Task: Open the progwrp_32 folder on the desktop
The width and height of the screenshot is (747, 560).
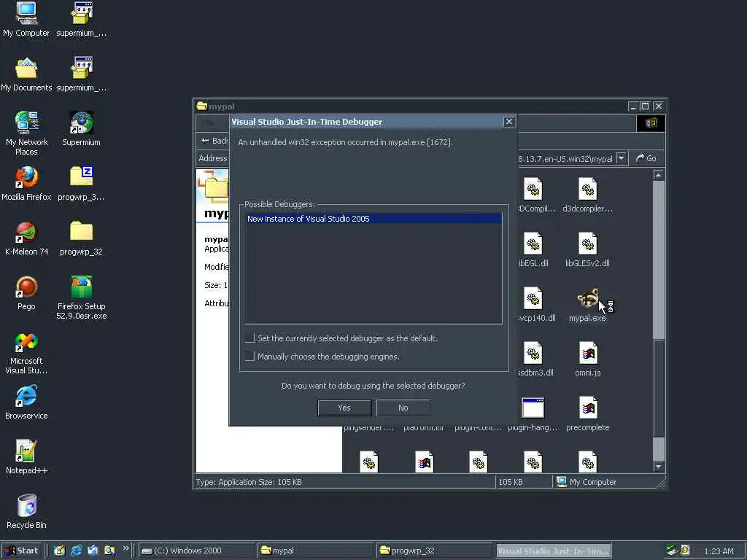Action: [x=81, y=238]
